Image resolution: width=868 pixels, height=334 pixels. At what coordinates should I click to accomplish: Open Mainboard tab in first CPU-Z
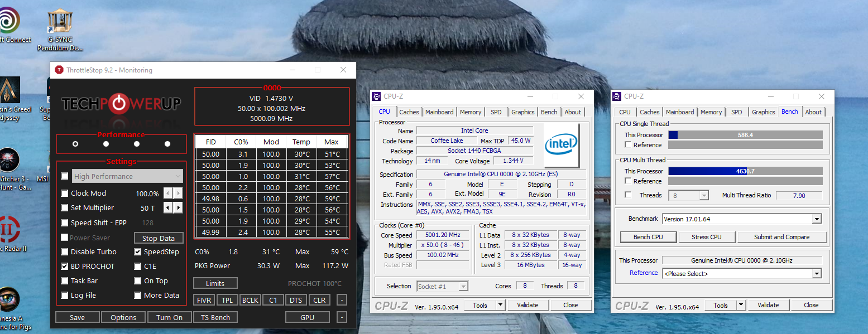coord(439,112)
